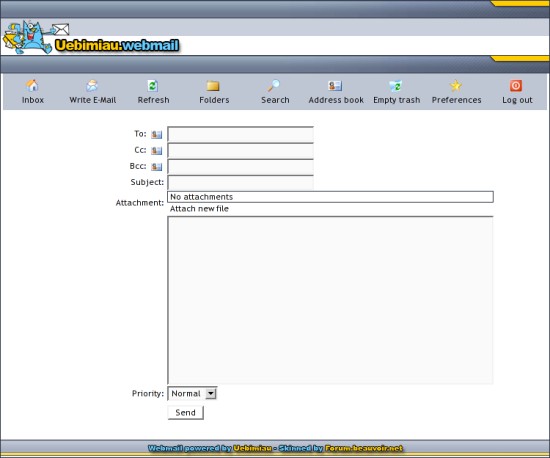Open Preferences star icon
Screen dimensions: 550x458
click(x=456, y=85)
